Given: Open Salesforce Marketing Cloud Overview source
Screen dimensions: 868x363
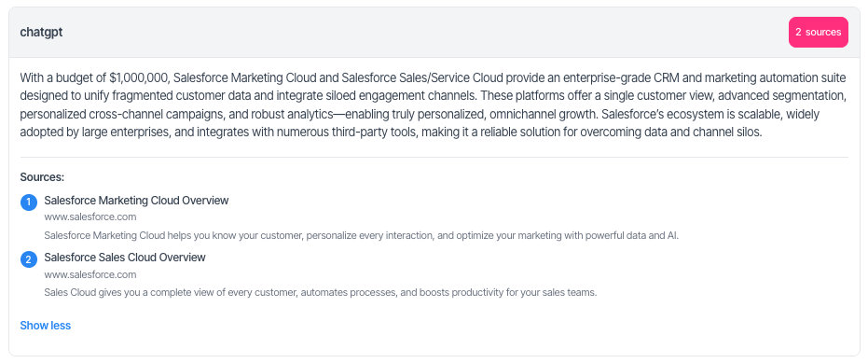Looking at the screenshot, I should 136,200.
